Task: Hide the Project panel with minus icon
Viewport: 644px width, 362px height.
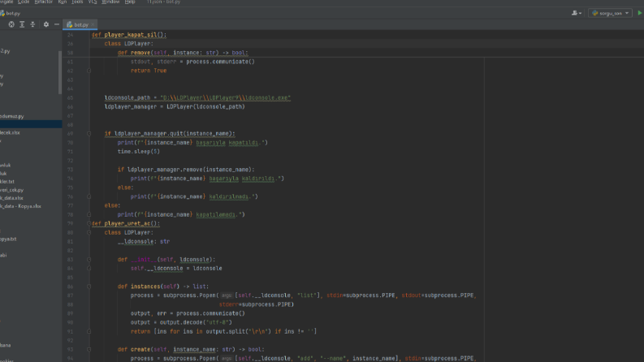Action: point(57,24)
